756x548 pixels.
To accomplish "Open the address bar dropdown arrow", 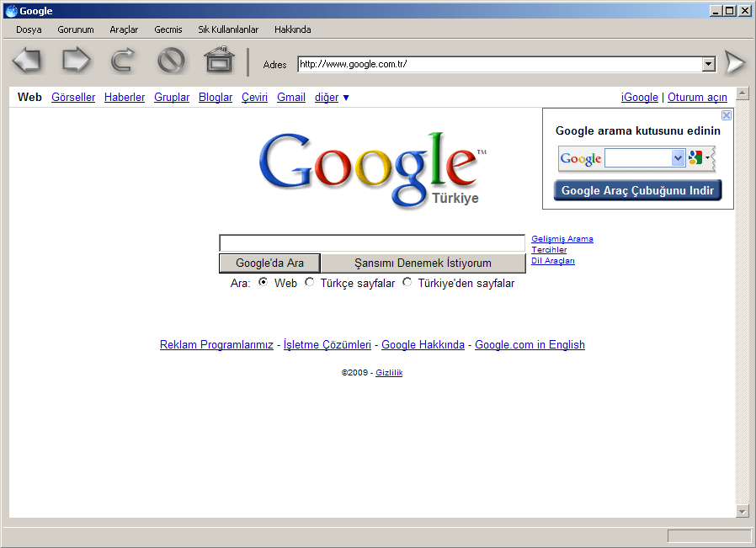I will point(708,64).
